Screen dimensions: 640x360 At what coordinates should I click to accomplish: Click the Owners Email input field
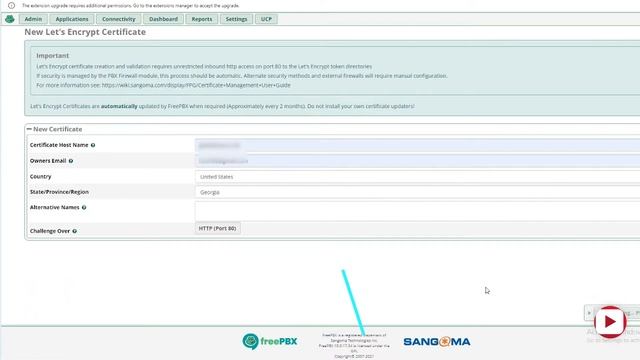click(417, 161)
